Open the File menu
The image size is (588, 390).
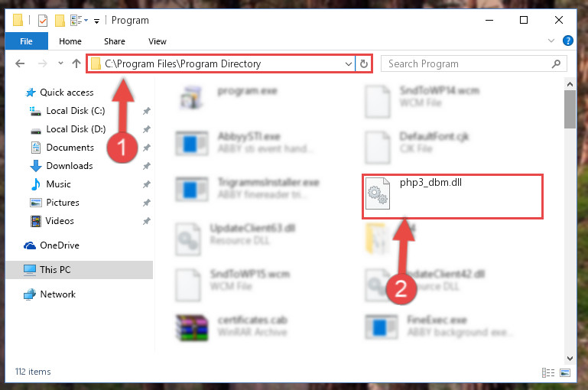[26, 41]
